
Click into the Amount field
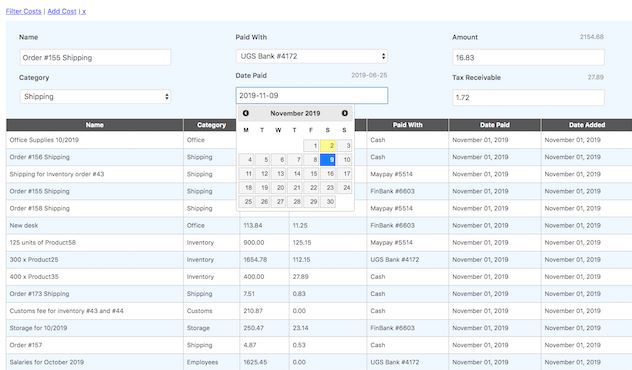click(528, 57)
